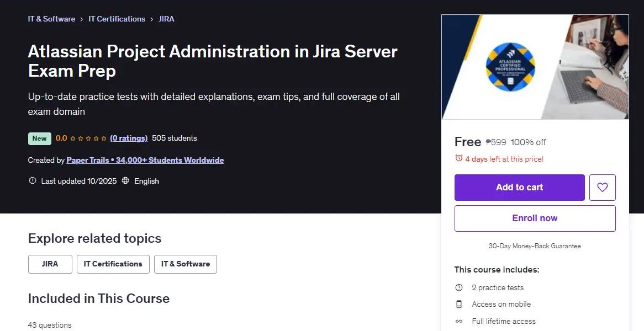Click Last updated 10/2025 text
The height and width of the screenshot is (331, 644).
(79, 181)
